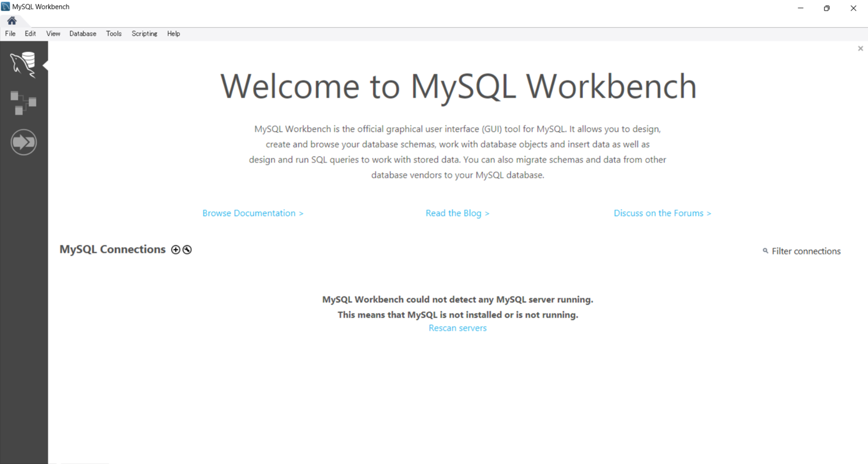Click the MySQL Workbench logo in the title bar
868x464 pixels.
click(5, 6)
